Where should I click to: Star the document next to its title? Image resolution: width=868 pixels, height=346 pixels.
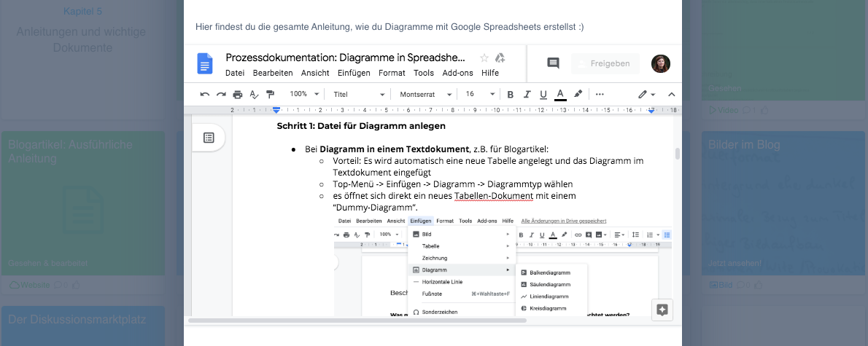point(484,58)
